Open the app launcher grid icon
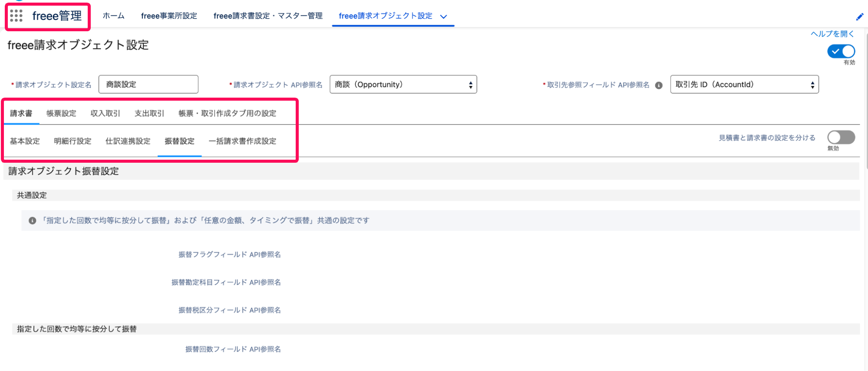Screen dimensions: 868x371 point(16,16)
